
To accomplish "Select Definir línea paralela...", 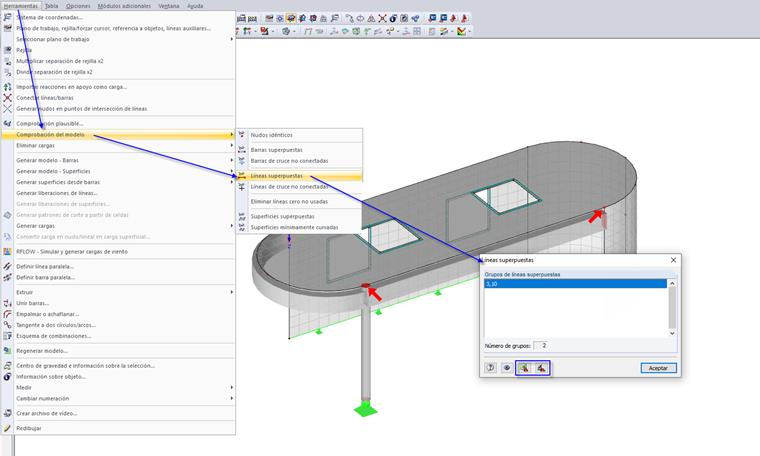I will 118,267.
